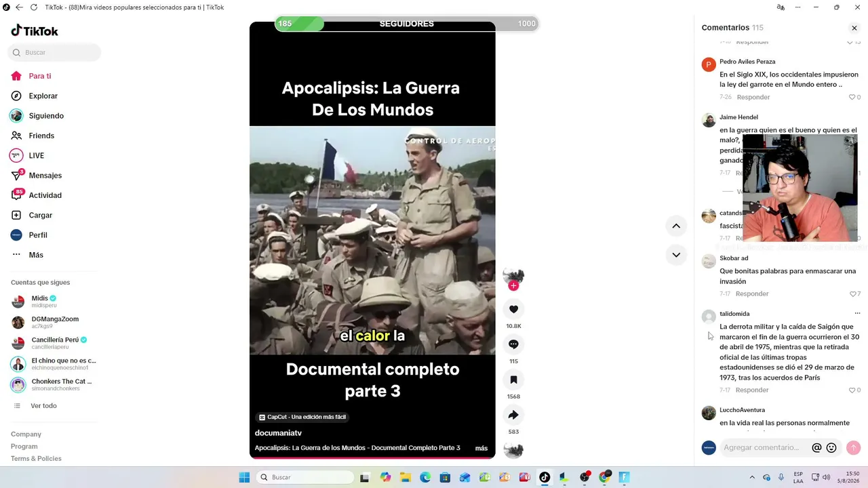The image size is (868, 488).
Task: Open the Program footer link
Action: coord(24,446)
